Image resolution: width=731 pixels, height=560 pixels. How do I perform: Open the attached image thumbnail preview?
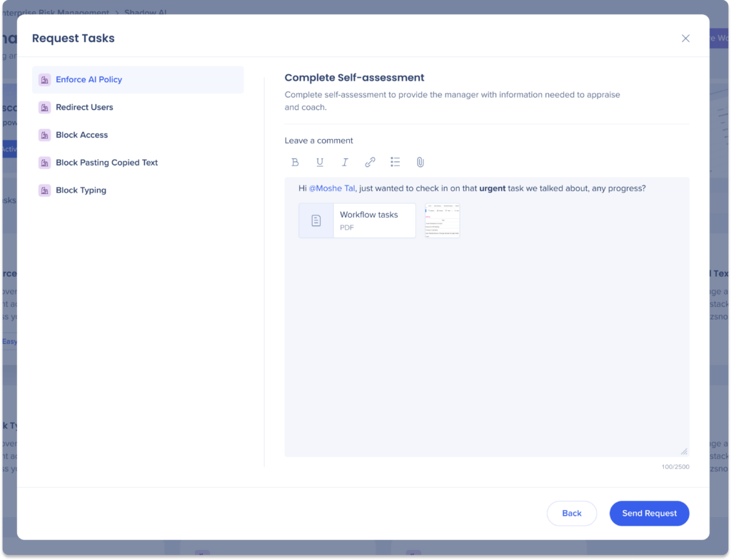[x=442, y=220]
